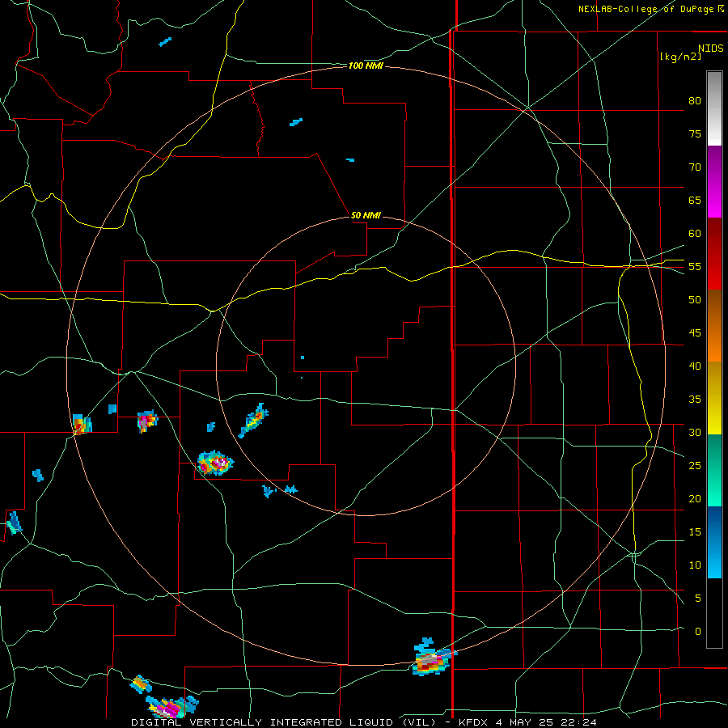This screenshot has width=728, height=728.
Task: Click the 60 value on the scale
Action: (695, 234)
